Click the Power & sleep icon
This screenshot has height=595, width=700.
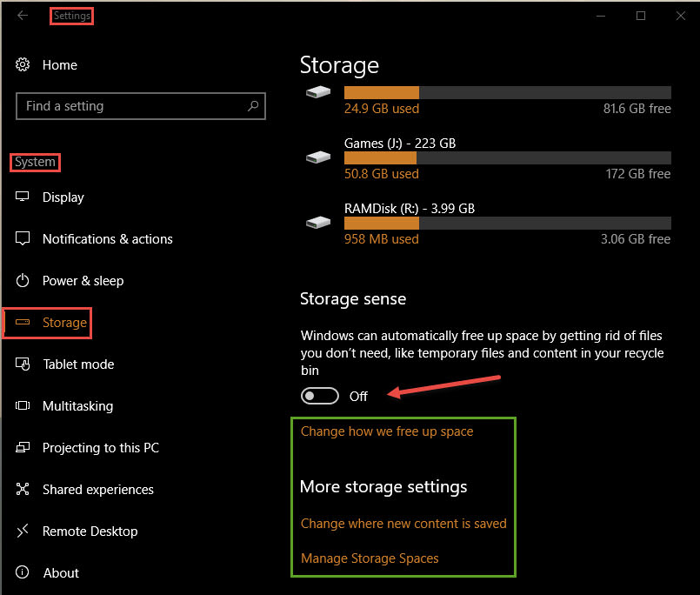pos(23,280)
